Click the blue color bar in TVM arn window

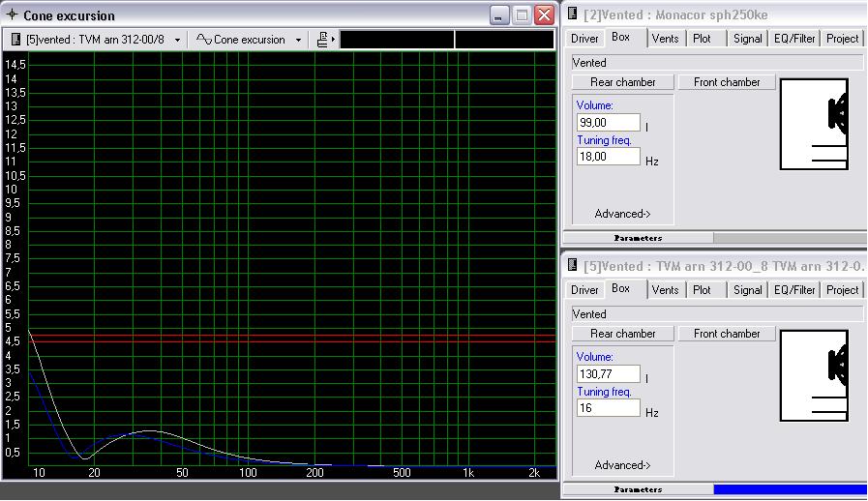[790, 489]
